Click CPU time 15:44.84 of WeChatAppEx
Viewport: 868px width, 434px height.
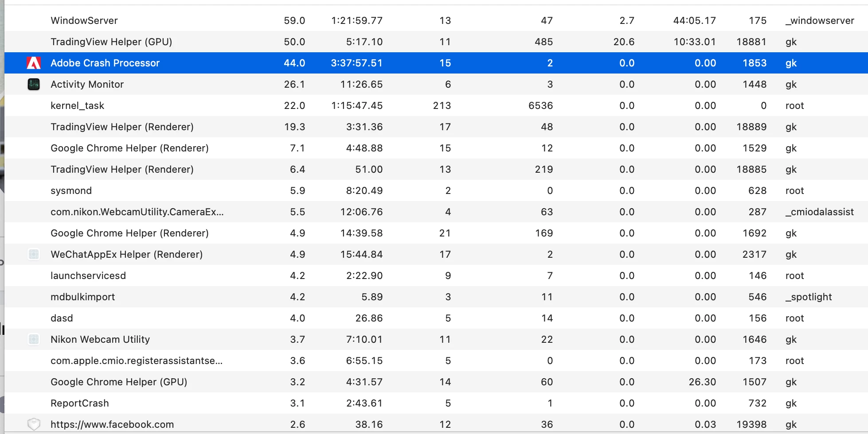[x=361, y=254]
